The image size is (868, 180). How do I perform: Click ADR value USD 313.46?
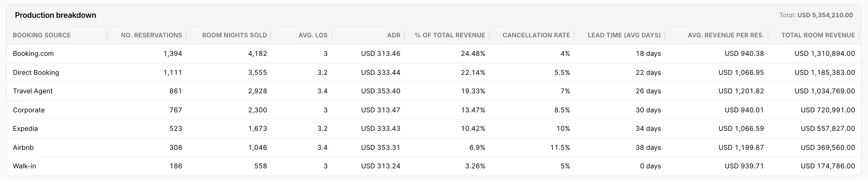381,54
